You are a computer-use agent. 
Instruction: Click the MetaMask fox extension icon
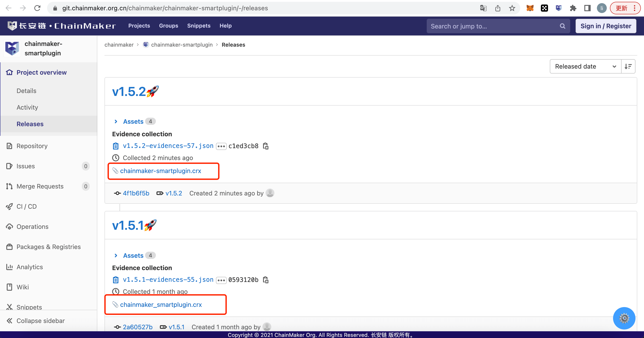[x=530, y=8]
